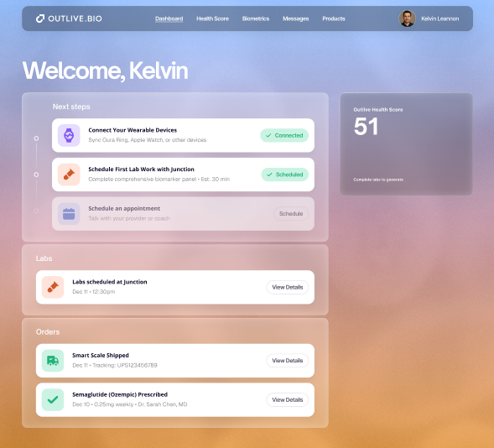Image resolution: width=494 pixels, height=448 pixels.
Task: Click 'Talk with your provider or coach'
Action: point(129,218)
